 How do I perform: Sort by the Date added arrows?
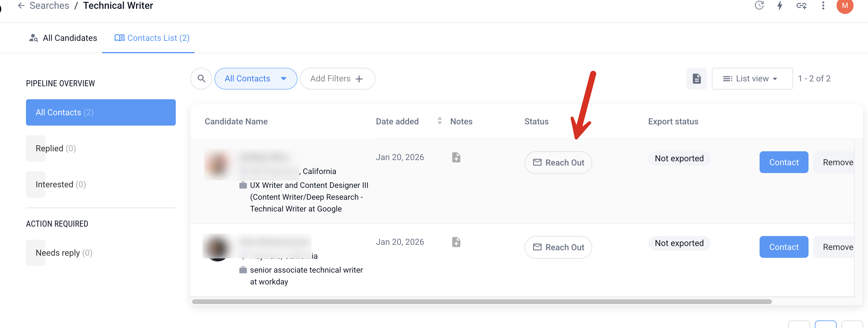pos(439,121)
